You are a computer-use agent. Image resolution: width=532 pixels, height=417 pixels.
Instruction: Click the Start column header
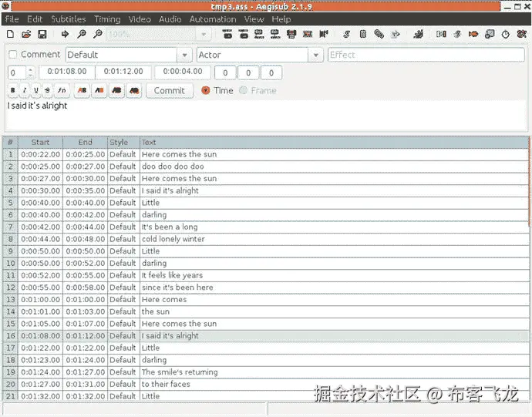coord(40,142)
